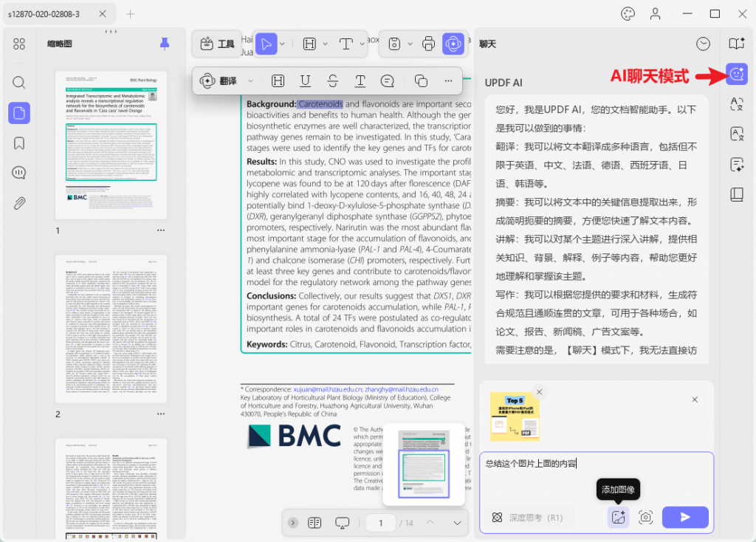Open the attachments paperclip icon

coord(19,203)
